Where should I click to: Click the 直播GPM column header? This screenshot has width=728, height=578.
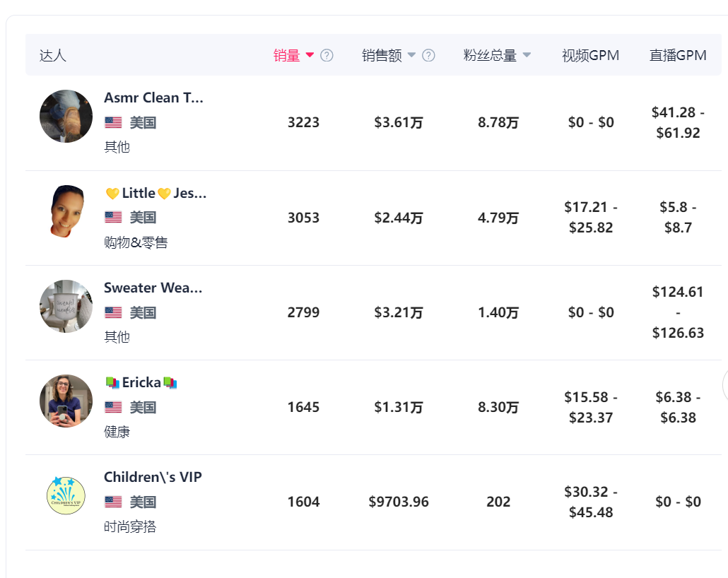[x=678, y=55]
